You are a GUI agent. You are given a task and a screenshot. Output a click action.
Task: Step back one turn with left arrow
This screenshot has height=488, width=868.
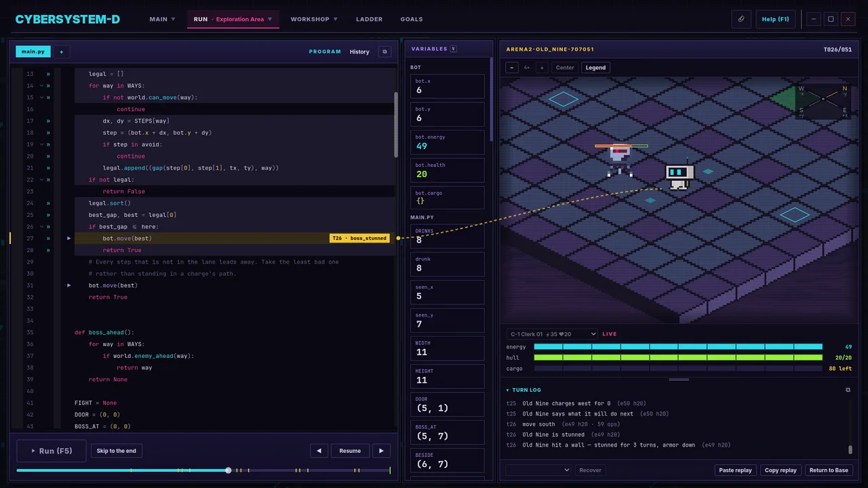(319, 451)
